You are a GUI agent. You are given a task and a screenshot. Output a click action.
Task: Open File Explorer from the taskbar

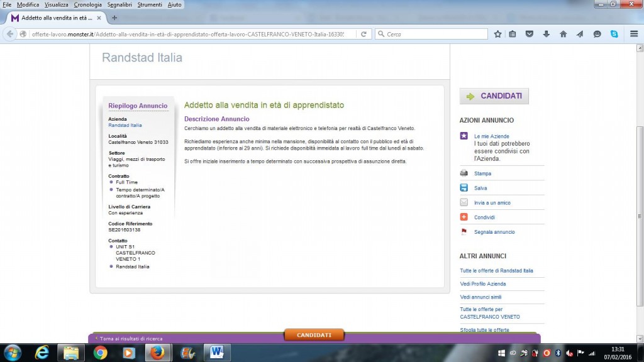coord(70,353)
